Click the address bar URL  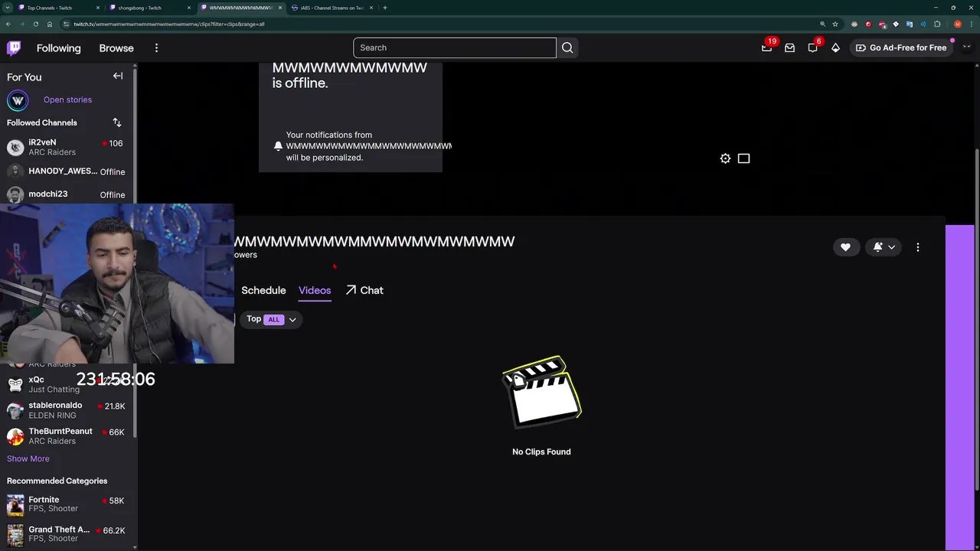point(169,24)
